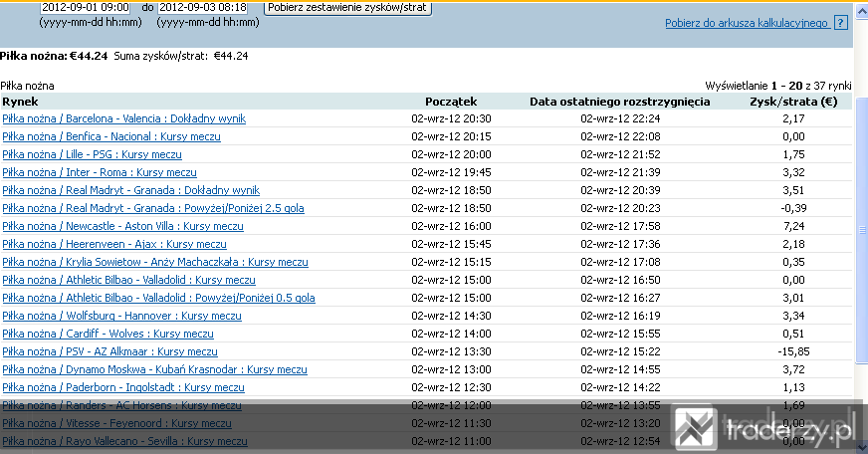Viewport: 868px width, 454px height.
Task: Select start time 02-wrz-12 20:30
Action: (x=451, y=118)
